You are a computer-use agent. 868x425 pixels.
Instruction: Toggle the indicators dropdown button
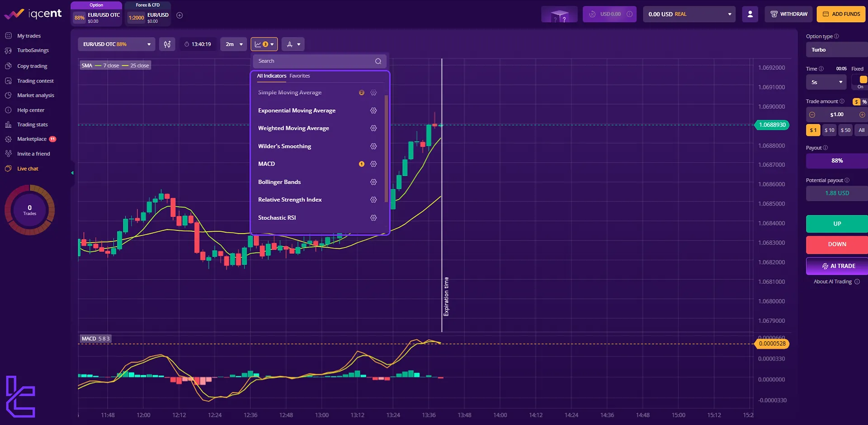[x=264, y=44]
